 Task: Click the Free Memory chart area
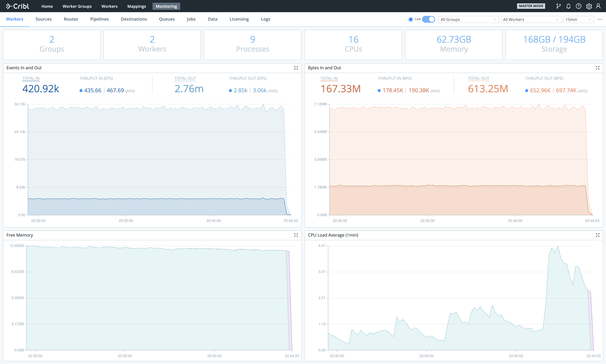pos(159,298)
